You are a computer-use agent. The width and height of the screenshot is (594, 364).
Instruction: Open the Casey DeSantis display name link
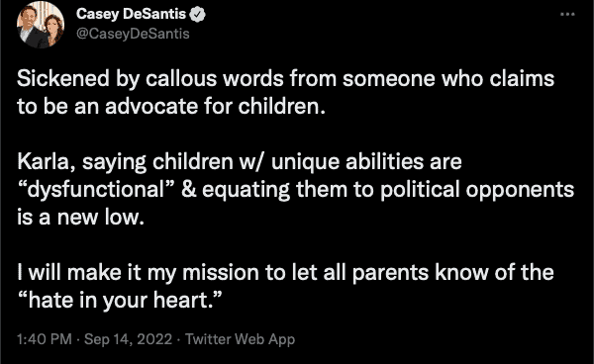pos(131,14)
